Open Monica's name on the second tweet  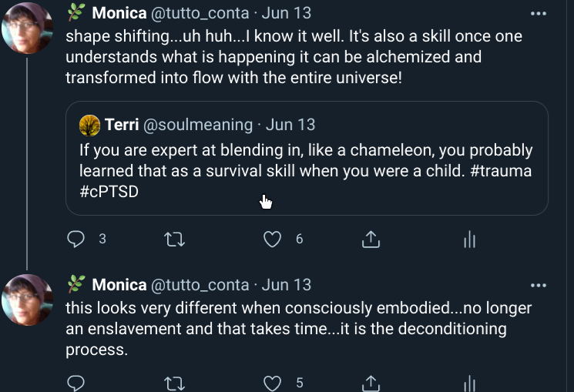[119, 285]
